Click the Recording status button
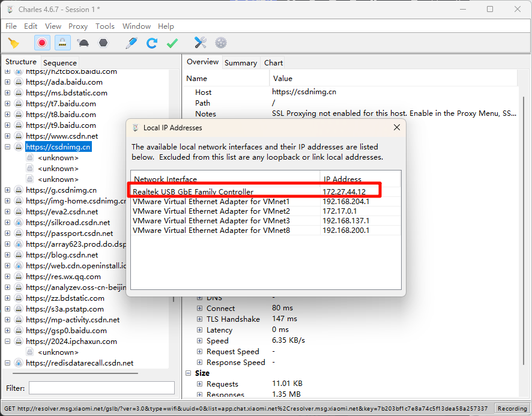Screen dimensions: 532x416 point(512,409)
